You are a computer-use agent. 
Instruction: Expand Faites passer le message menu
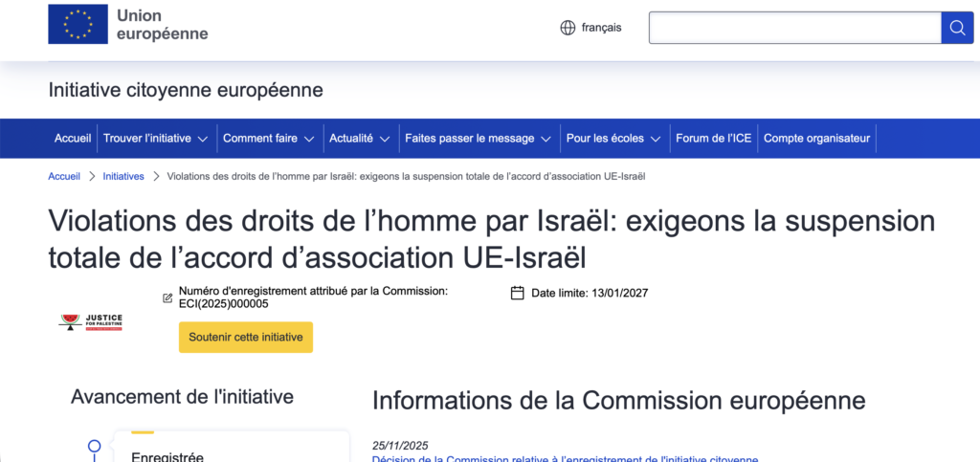pyautogui.click(x=478, y=139)
